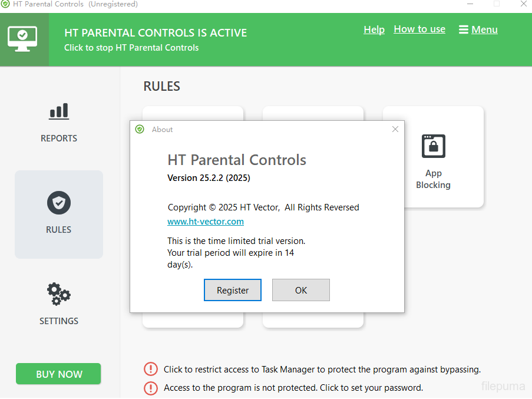Image resolution: width=532 pixels, height=399 pixels.
Task: Close the About dialog
Action: tap(395, 129)
